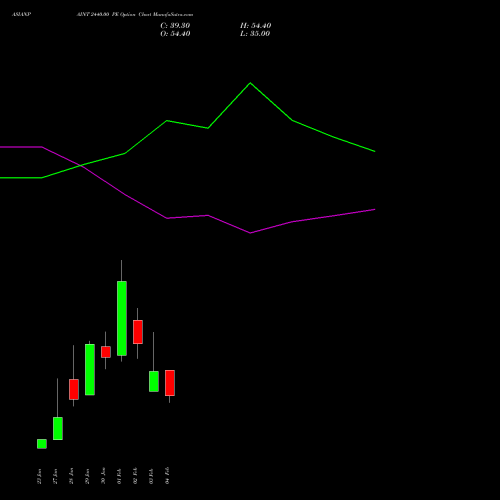Click the high value H: 54.40
Image resolution: width=500 pixels, height=500 pixels.
point(255,26)
